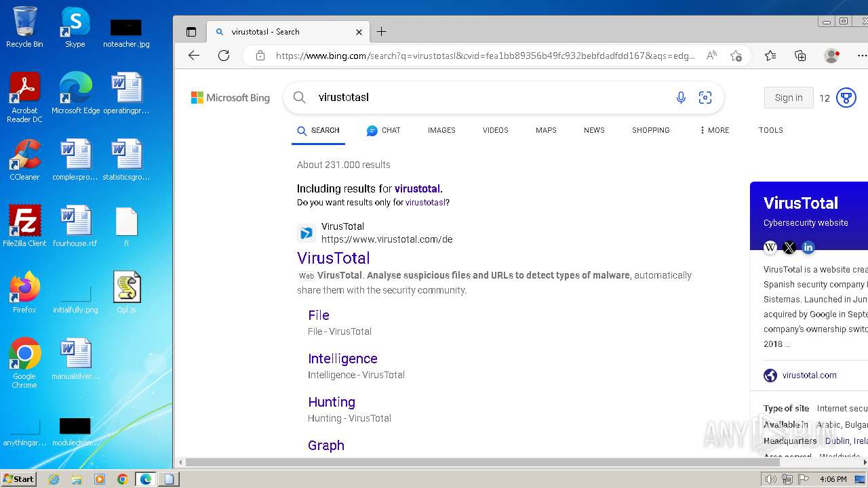
Task: Open the Favorites list icon
Action: [770, 56]
